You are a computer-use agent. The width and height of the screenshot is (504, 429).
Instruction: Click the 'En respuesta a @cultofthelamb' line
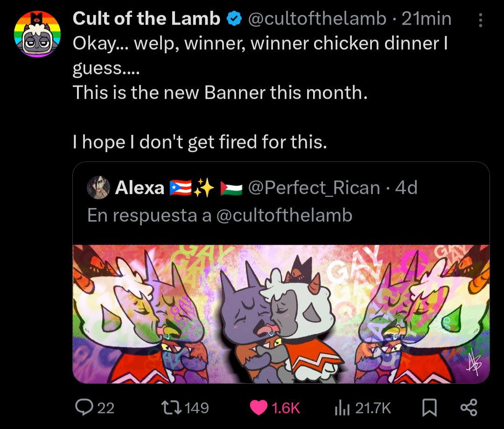[x=219, y=215]
